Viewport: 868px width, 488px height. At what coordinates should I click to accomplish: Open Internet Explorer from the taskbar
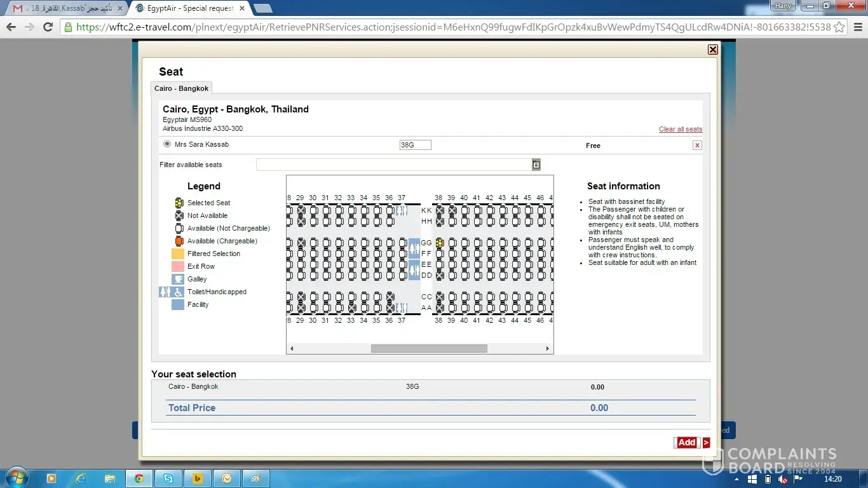tap(81, 478)
